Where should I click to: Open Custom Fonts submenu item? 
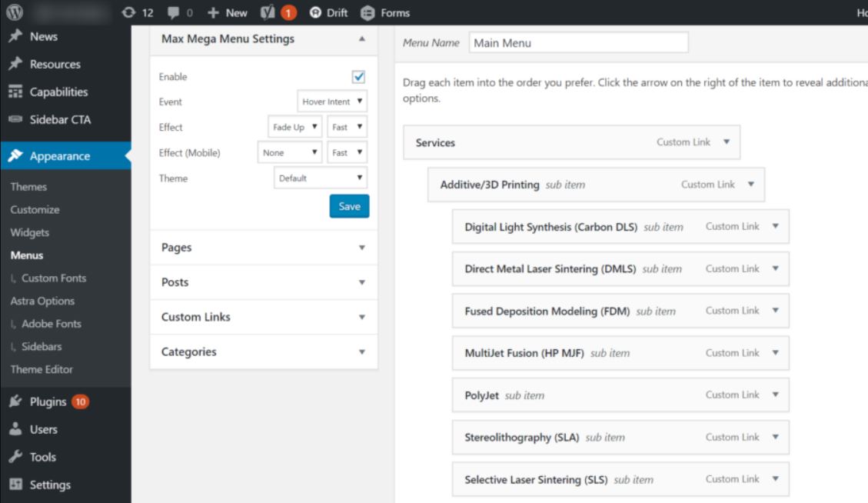tap(54, 278)
